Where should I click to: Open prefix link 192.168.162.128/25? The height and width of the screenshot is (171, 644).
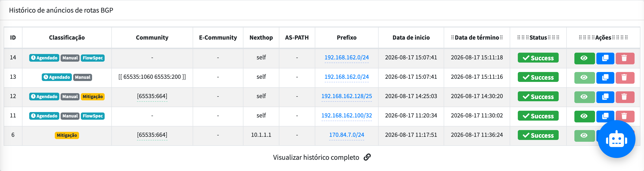coord(346,96)
